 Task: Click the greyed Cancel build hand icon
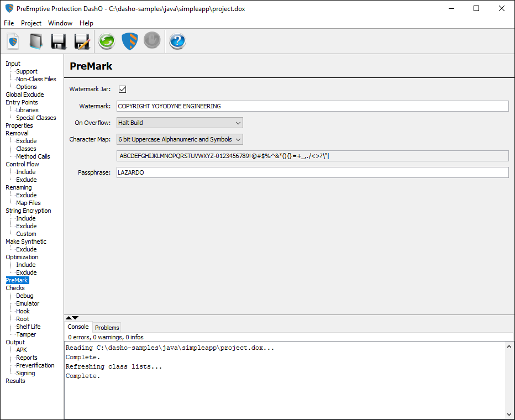tap(152, 41)
